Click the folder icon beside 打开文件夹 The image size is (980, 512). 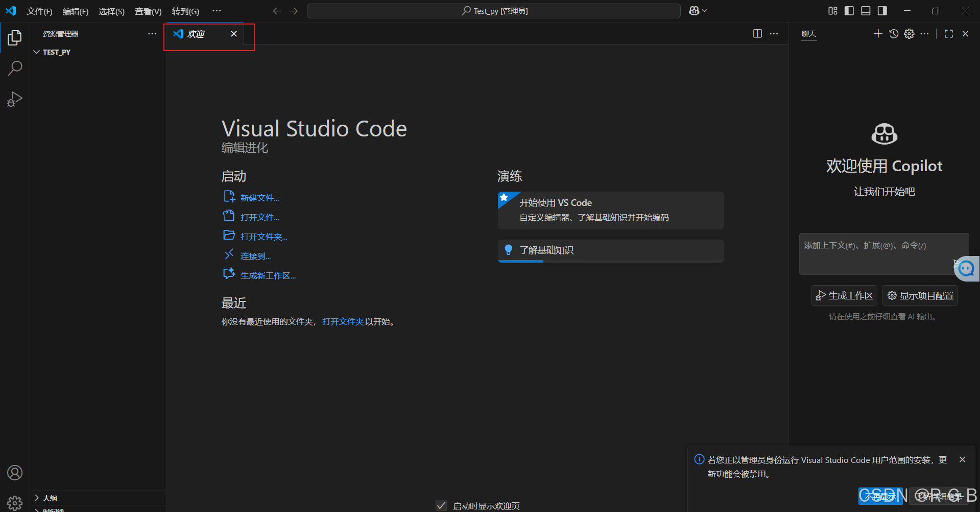pos(229,235)
